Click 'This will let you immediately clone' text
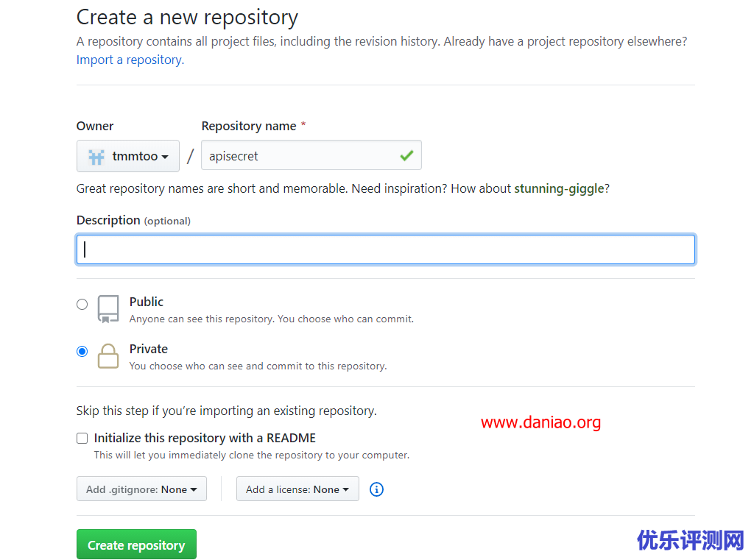754x560 pixels. click(x=252, y=455)
